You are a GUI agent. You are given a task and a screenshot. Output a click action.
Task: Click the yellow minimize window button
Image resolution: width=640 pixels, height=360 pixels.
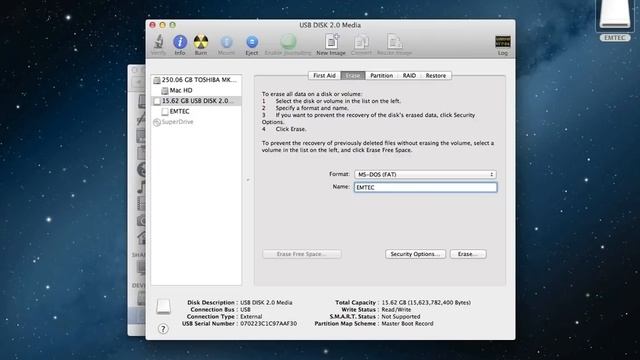pos(162,25)
